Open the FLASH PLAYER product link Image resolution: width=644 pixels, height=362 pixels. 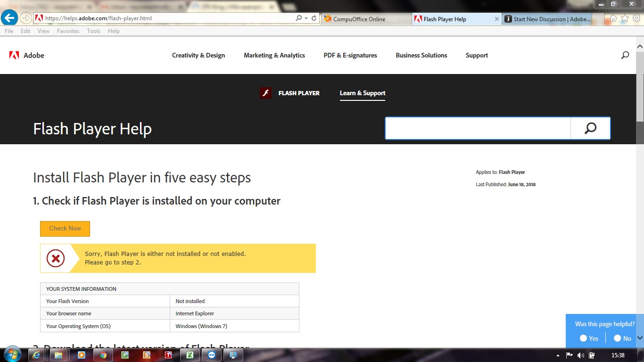pyautogui.click(x=299, y=93)
